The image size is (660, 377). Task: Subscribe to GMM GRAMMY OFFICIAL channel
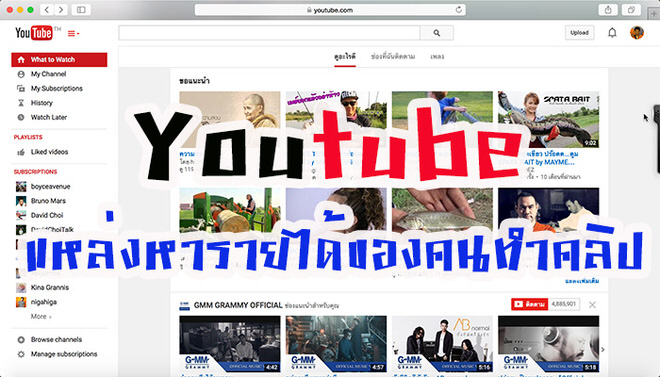click(530, 304)
